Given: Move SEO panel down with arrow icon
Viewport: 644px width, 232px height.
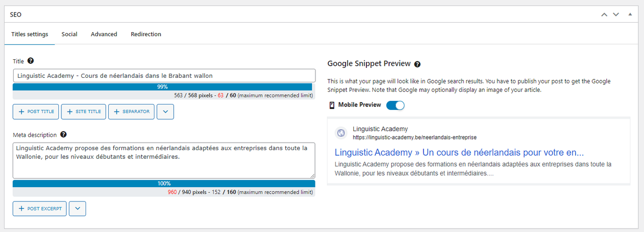Looking at the screenshot, I should tap(616, 15).
